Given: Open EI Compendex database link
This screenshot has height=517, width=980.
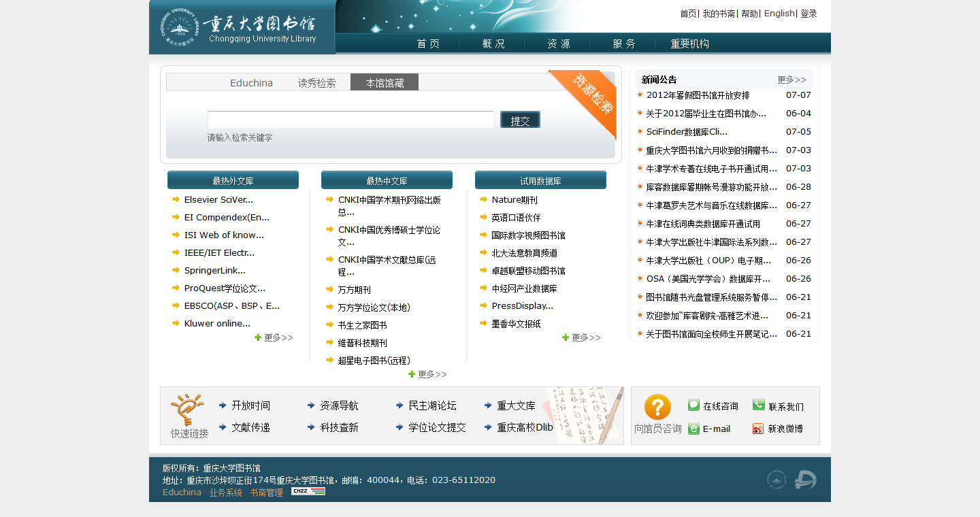Looking at the screenshot, I should tap(227, 218).
